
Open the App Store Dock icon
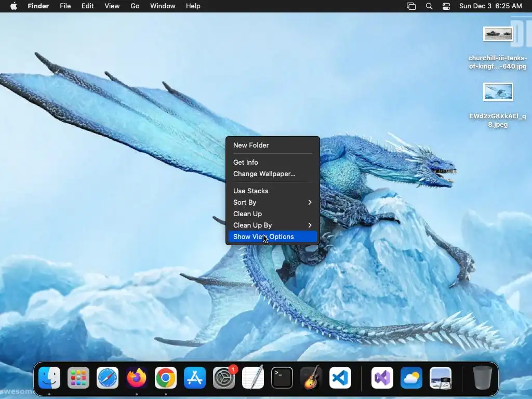[x=195, y=378]
